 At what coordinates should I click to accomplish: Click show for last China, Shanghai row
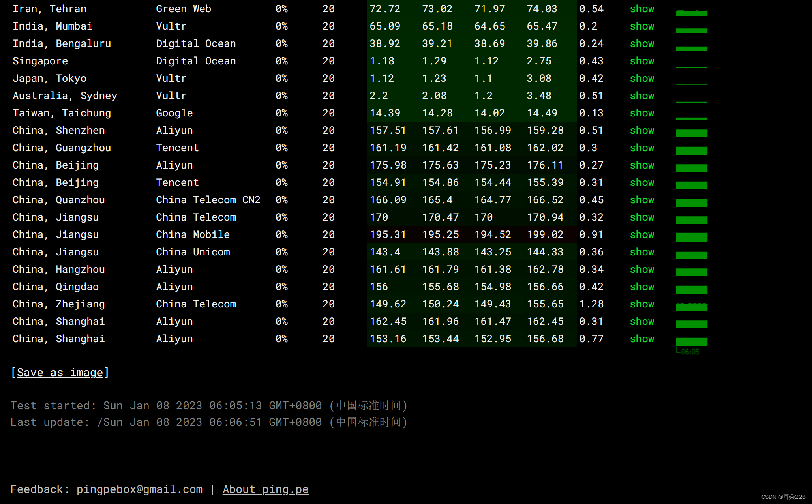642,339
